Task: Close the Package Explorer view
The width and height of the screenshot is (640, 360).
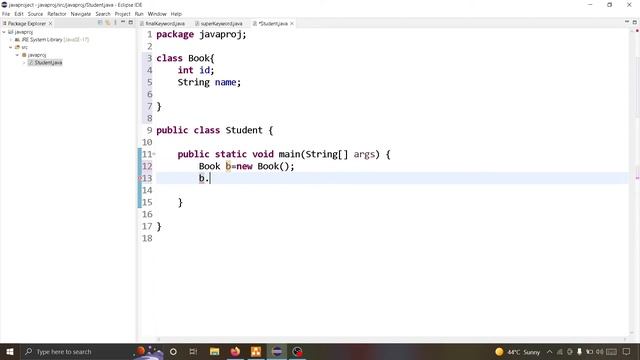Action: pos(50,24)
